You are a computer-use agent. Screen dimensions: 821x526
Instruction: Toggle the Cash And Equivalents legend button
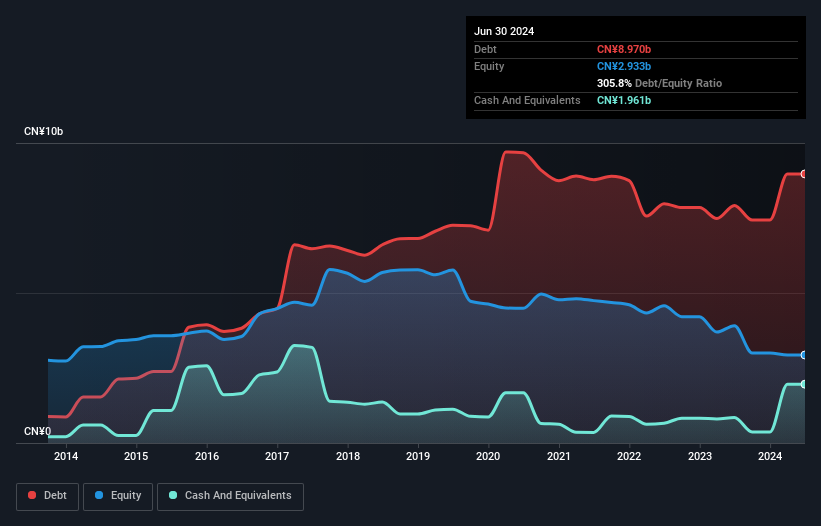(230, 496)
